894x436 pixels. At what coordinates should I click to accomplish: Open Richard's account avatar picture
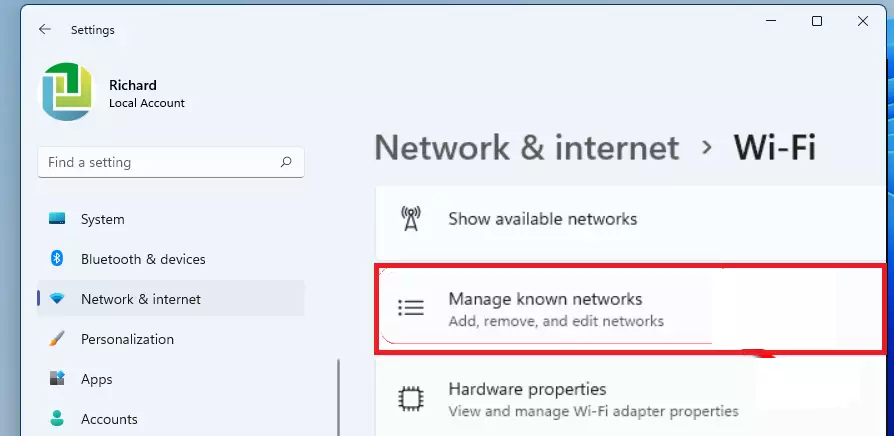(66, 92)
